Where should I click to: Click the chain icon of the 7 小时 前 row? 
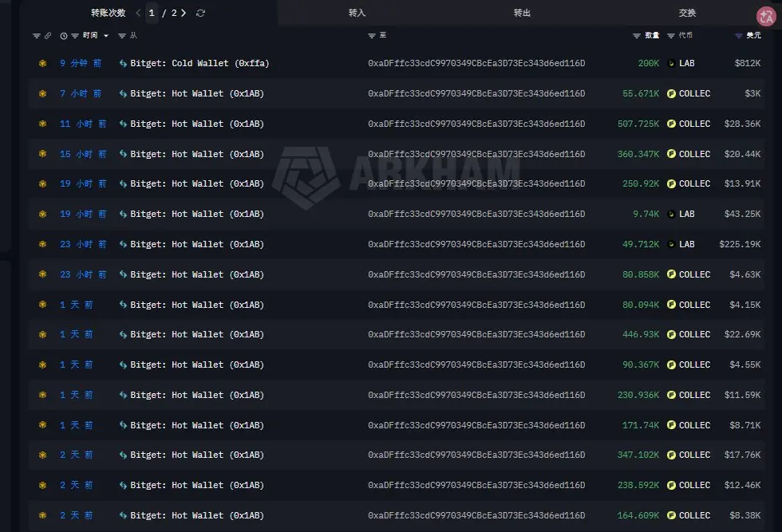(x=42, y=94)
